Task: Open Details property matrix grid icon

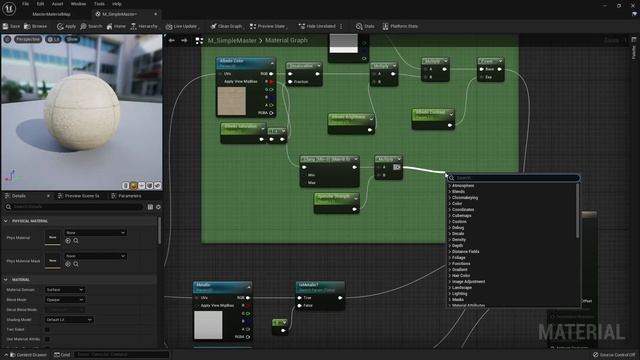Action: (x=150, y=207)
